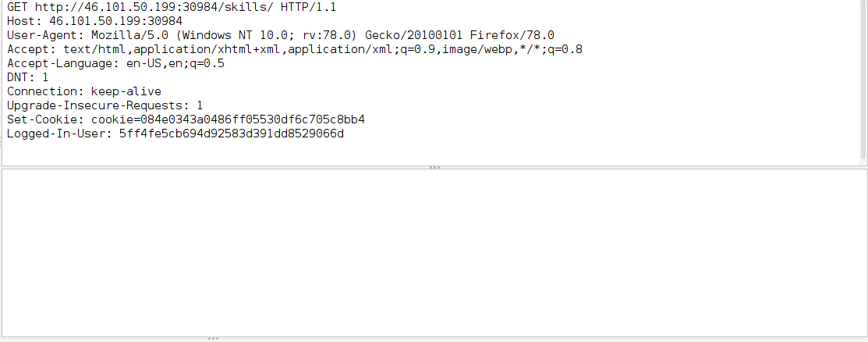Click the dotted divider handle on the left edge
This screenshot has width=868, height=342.
(x=1, y=144)
